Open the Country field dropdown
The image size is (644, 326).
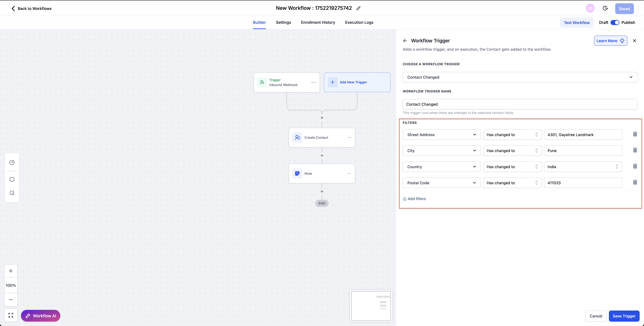coord(441,167)
